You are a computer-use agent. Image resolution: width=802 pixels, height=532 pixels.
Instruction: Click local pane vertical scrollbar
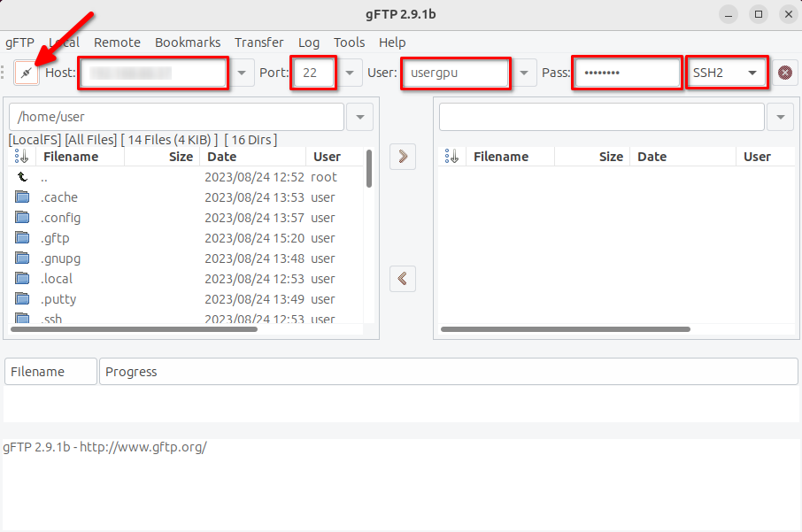pos(369,169)
